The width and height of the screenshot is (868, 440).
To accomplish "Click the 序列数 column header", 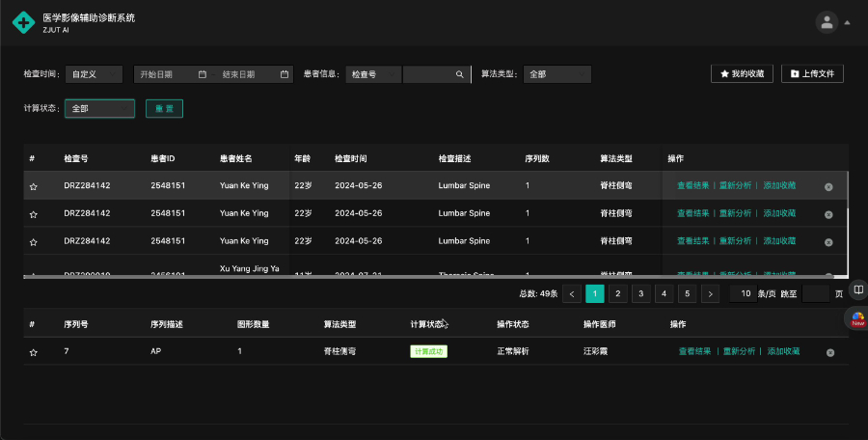I will coord(537,158).
